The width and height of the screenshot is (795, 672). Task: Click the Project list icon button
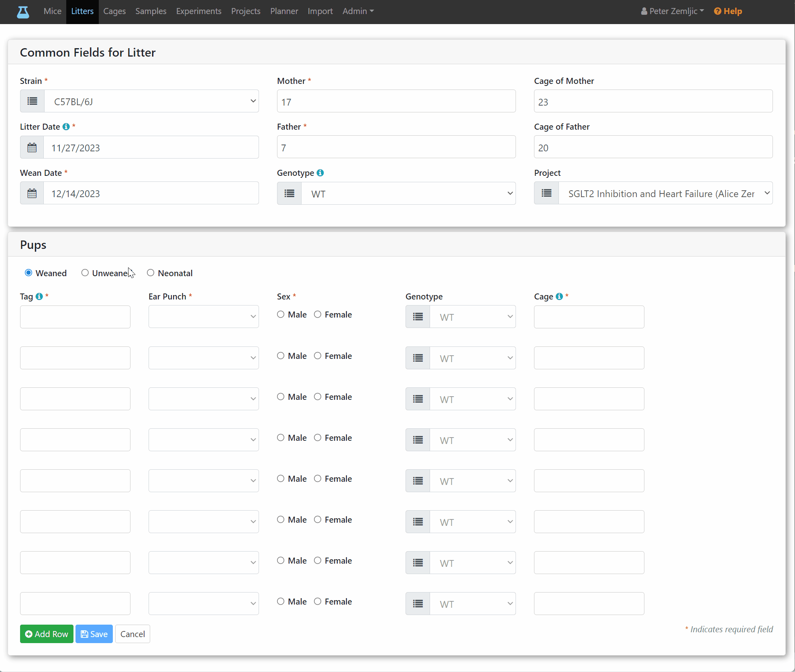pyautogui.click(x=546, y=193)
